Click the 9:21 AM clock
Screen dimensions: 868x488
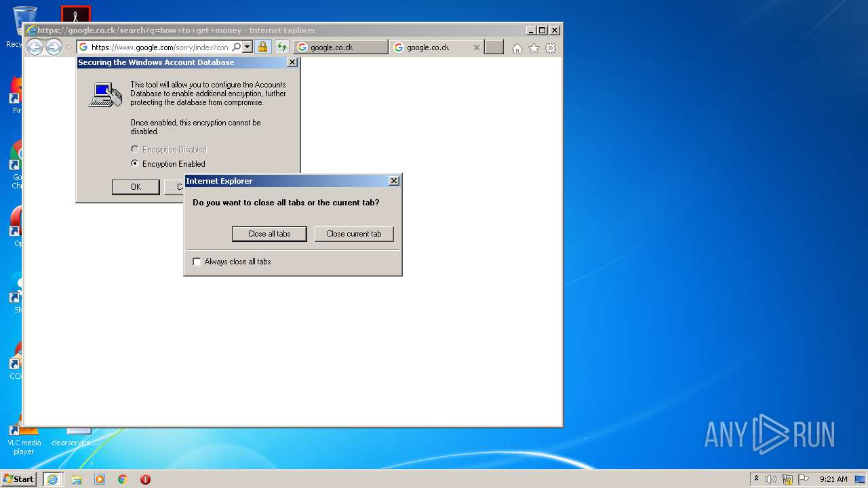[x=833, y=479]
